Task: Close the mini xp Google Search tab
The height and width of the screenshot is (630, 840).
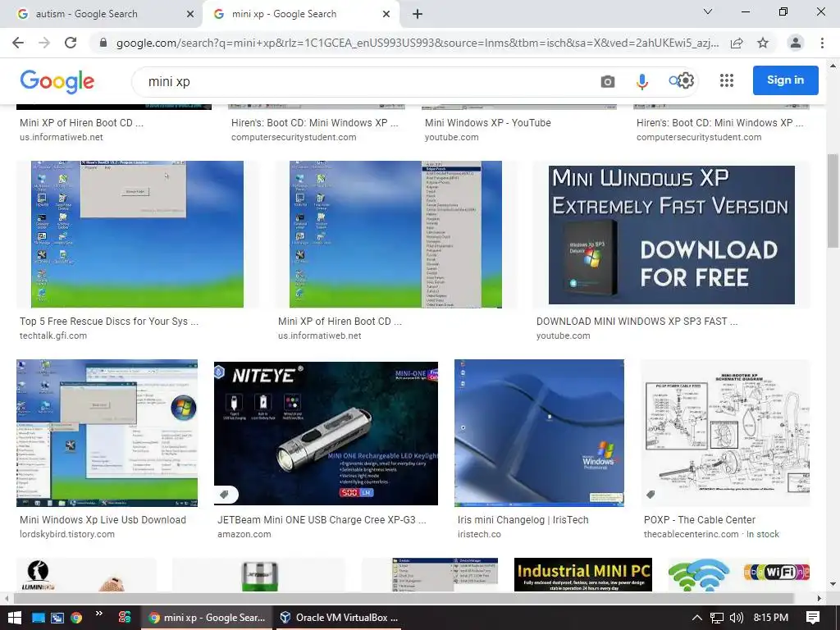Action: click(x=386, y=14)
